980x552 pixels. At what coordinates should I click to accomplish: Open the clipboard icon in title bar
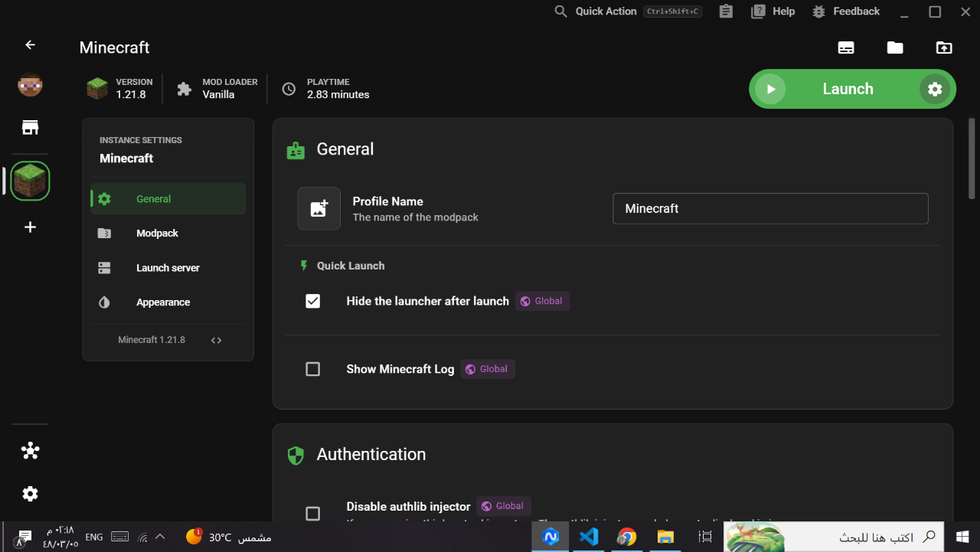tap(726, 11)
